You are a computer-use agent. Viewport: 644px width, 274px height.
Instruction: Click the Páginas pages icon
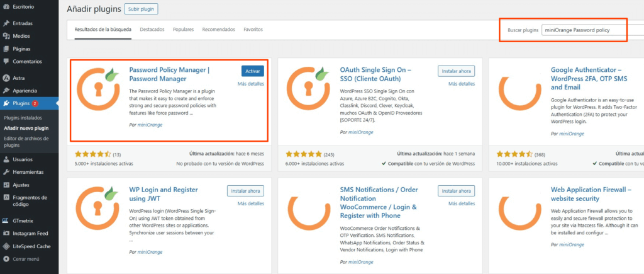[6, 49]
